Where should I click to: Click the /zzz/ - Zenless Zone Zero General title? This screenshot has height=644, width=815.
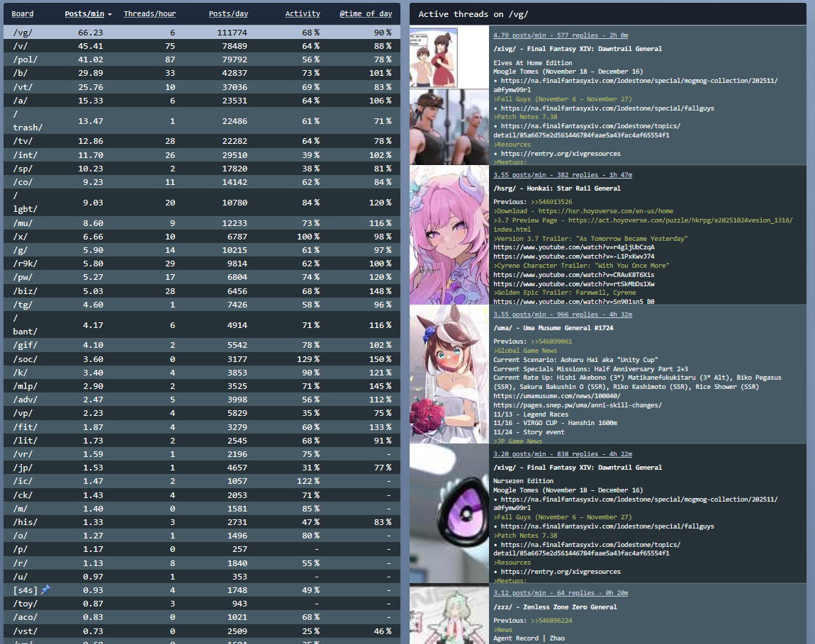[x=555, y=607]
